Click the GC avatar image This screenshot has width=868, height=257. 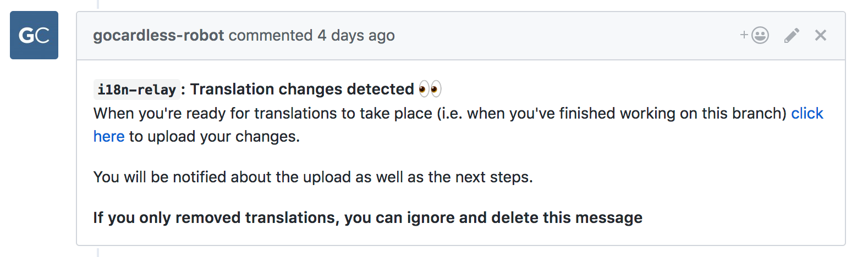tap(34, 35)
